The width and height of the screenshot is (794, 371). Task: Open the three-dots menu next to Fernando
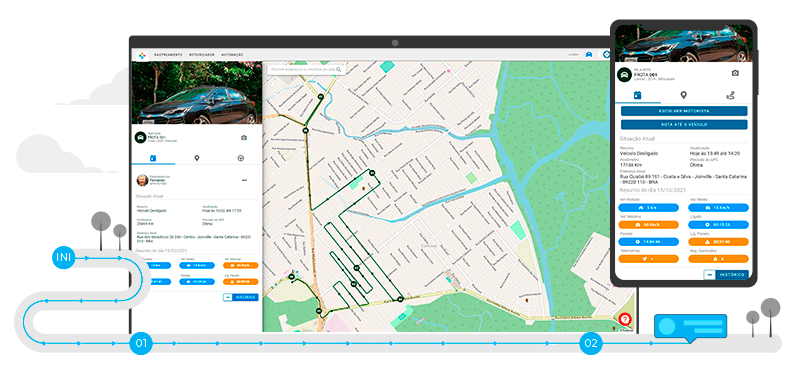coord(244,180)
